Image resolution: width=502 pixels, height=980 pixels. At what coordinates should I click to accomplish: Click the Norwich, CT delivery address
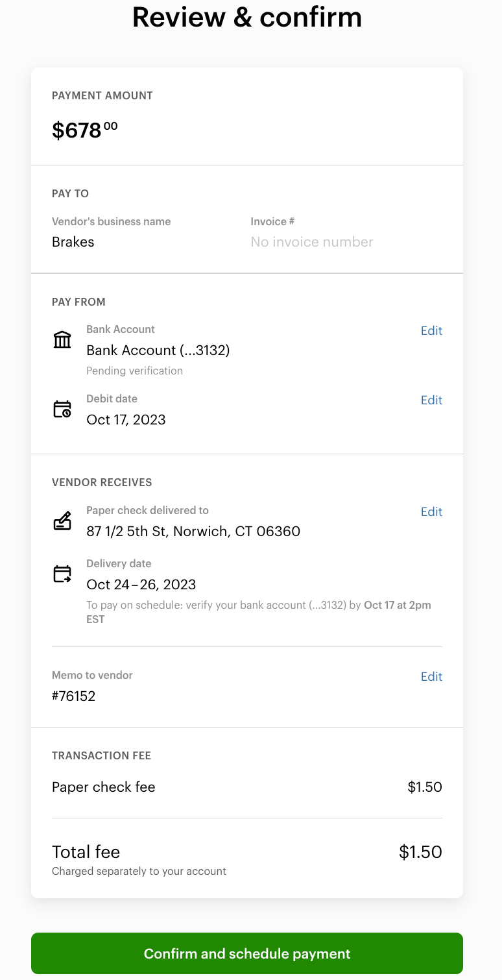tap(193, 532)
